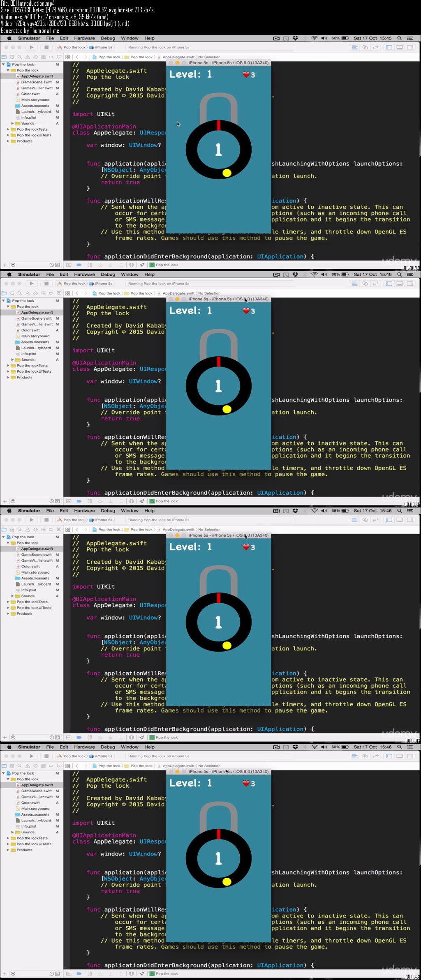Collapse the Pop the lock project root, 15:45 frame
The image size is (421, 980).
point(3,65)
